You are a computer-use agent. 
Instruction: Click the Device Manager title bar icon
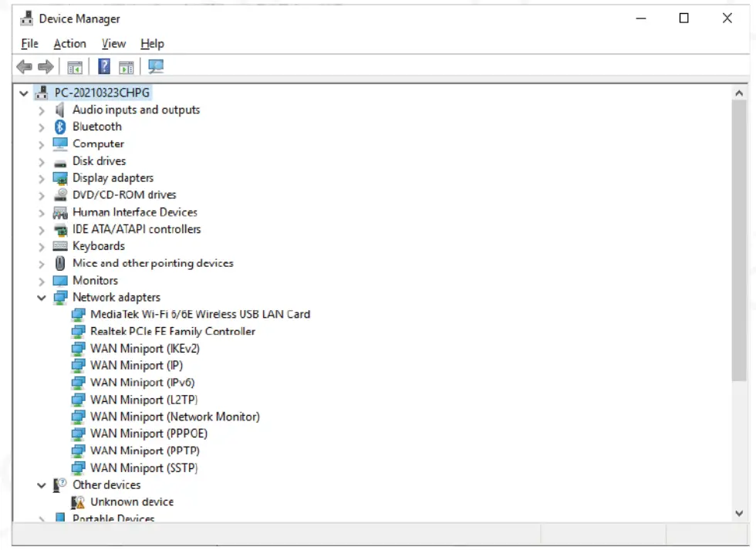(x=26, y=19)
